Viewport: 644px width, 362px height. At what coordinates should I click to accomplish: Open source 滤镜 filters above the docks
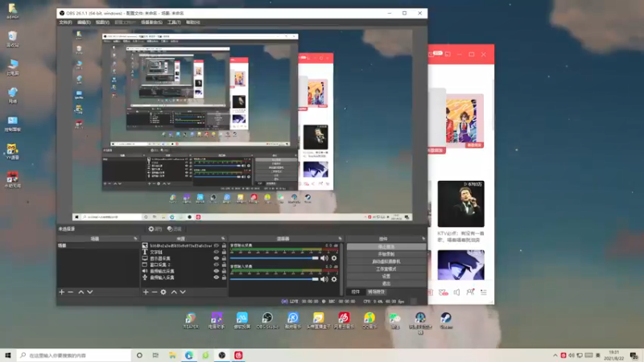tap(174, 229)
